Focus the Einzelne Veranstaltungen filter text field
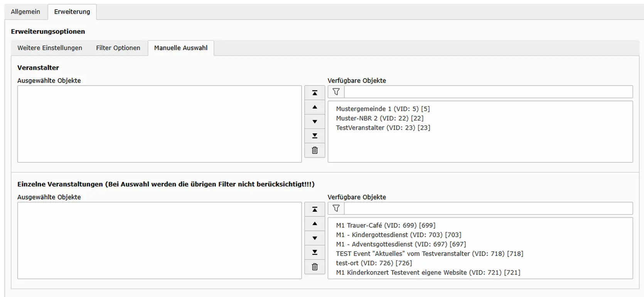The image size is (644, 297). 488,208
